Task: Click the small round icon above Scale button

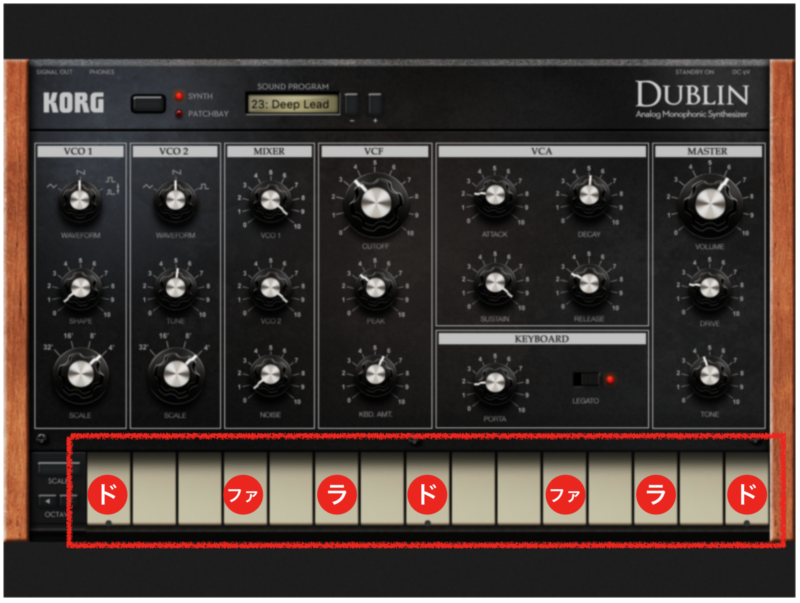Action: coord(42,438)
